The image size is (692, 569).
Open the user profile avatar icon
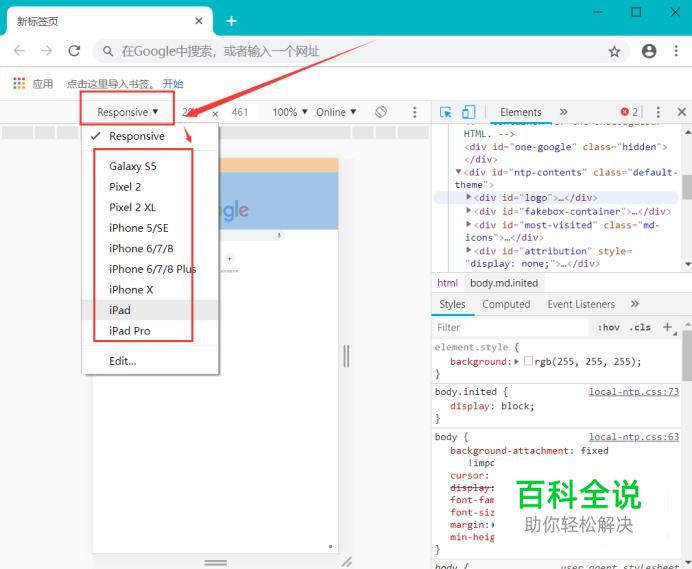tap(649, 51)
